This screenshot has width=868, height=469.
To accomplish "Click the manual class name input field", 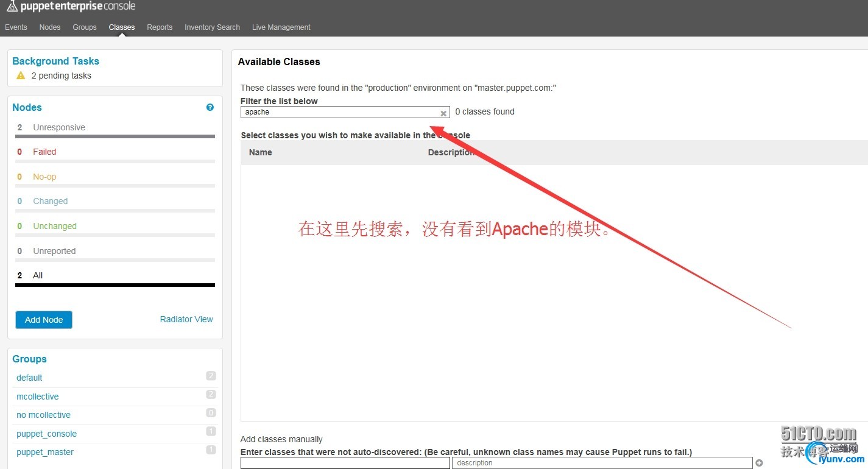I will [x=345, y=463].
